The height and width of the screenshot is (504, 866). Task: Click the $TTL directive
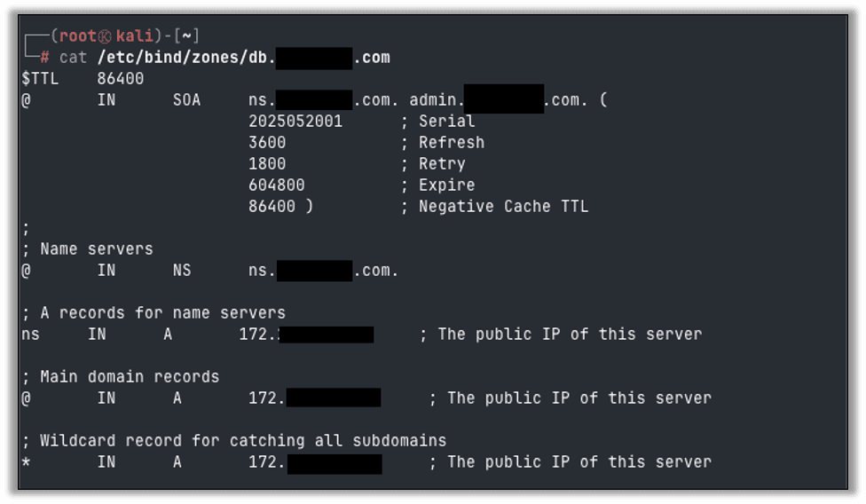(x=40, y=79)
